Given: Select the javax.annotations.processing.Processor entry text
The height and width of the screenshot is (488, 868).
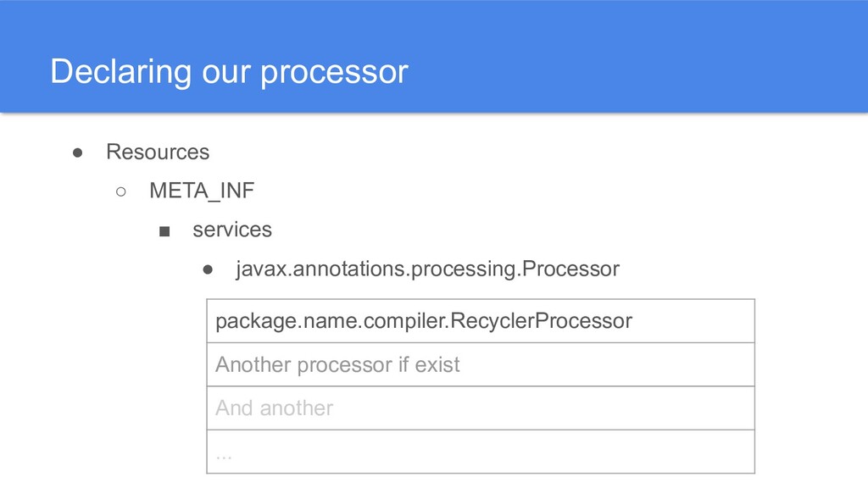Looking at the screenshot, I should [427, 269].
